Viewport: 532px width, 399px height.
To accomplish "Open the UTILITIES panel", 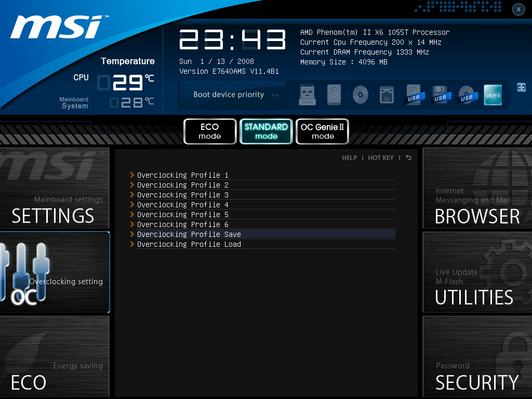I will [x=477, y=272].
